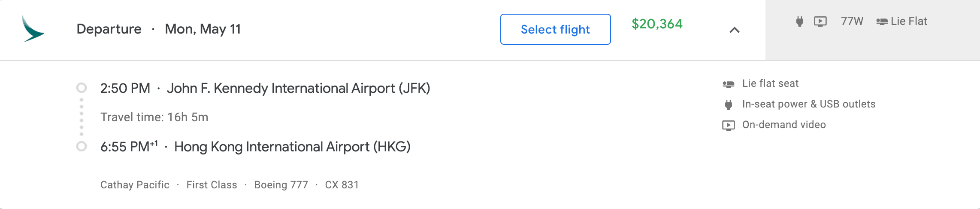Click the power plug icon in header
Screen dimensions: 980x209
click(x=799, y=22)
